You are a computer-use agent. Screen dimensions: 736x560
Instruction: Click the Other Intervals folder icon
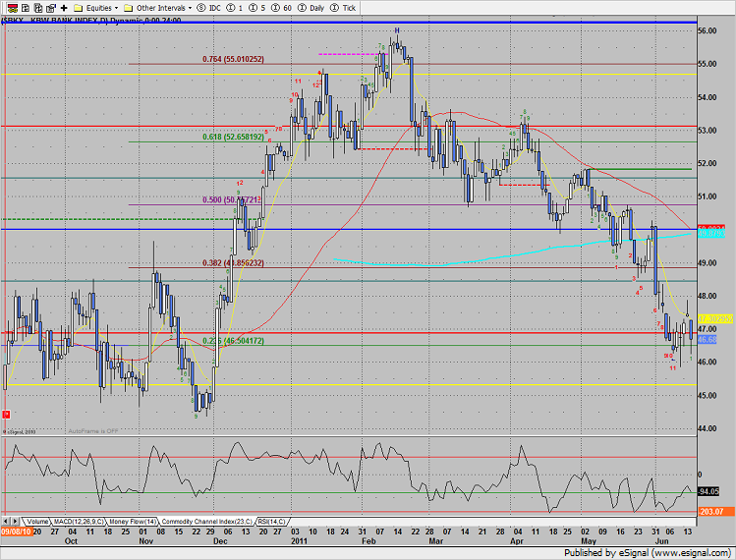pyautogui.click(x=128, y=8)
